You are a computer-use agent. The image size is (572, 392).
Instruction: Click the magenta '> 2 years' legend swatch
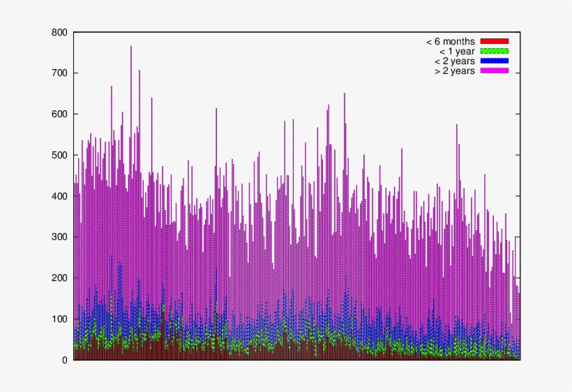(x=495, y=70)
